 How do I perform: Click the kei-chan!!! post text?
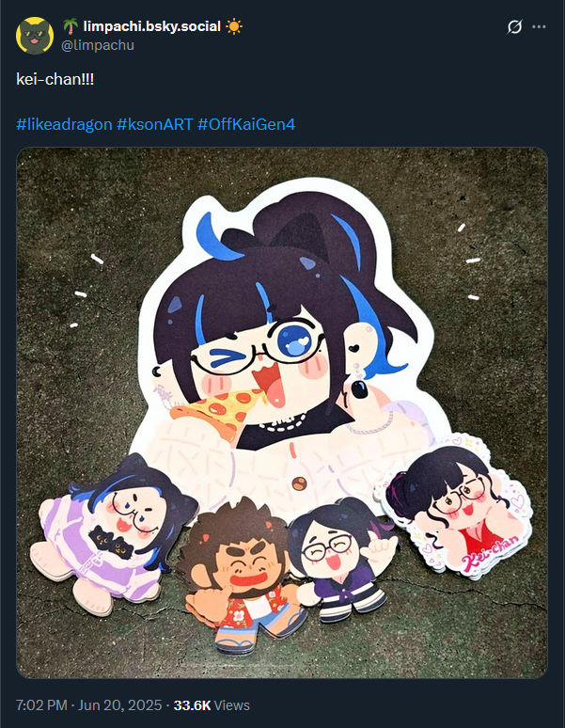point(55,79)
